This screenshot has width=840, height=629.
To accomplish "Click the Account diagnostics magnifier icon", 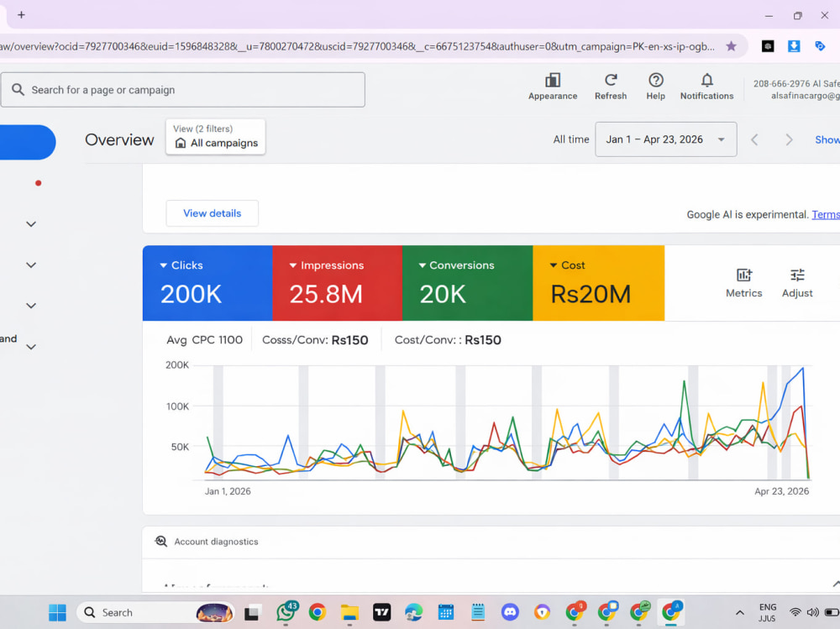I will [x=160, y=541].
